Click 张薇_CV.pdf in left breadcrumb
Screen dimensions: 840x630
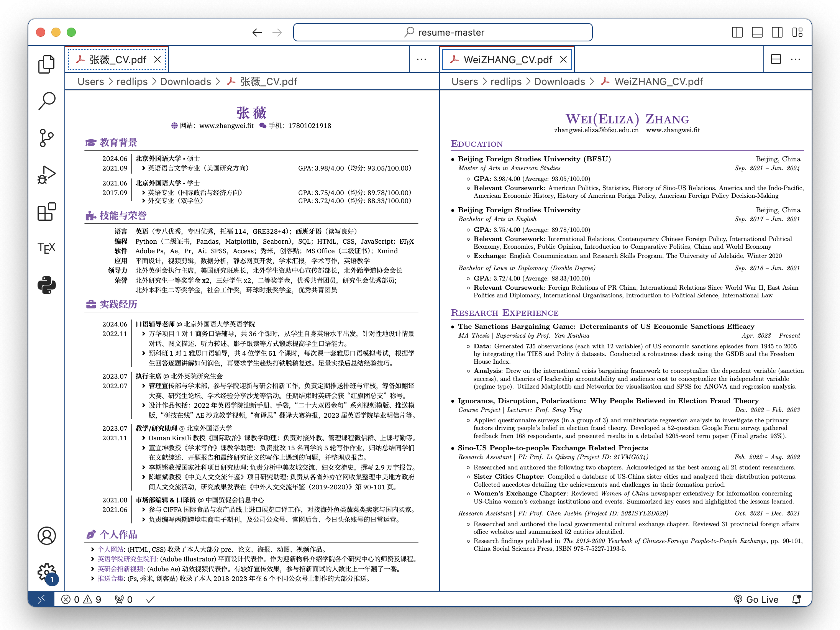click(268, 82)
